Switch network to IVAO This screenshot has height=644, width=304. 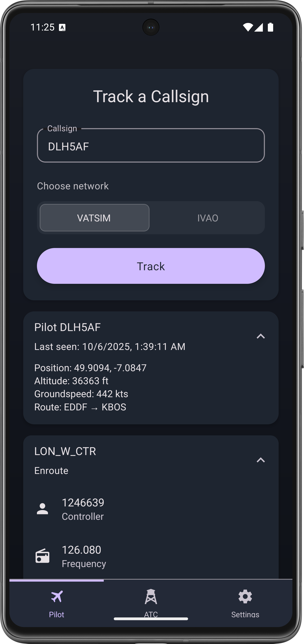point(208,218)
